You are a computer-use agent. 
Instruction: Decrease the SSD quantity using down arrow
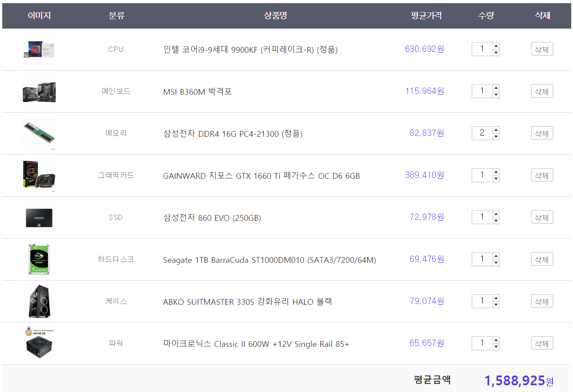pyautogui.click(x=496, y=221)
